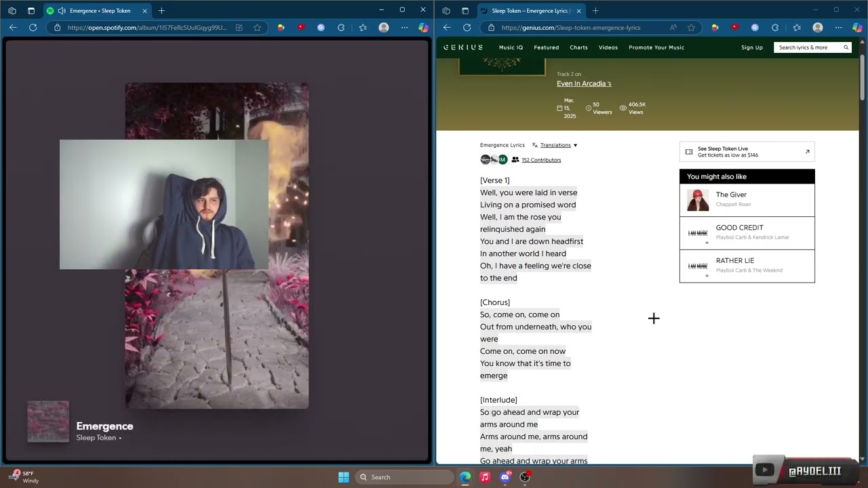Open Settings and more in Genius window

[x=839, y=28]
